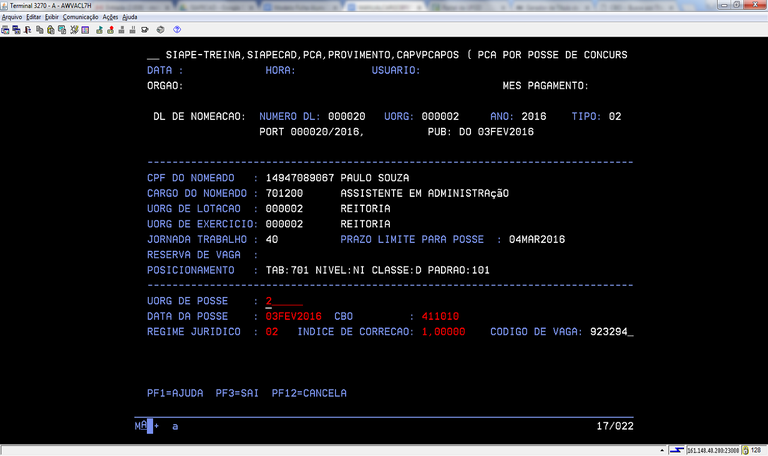Open the Ajuda menu

[130, 17]
